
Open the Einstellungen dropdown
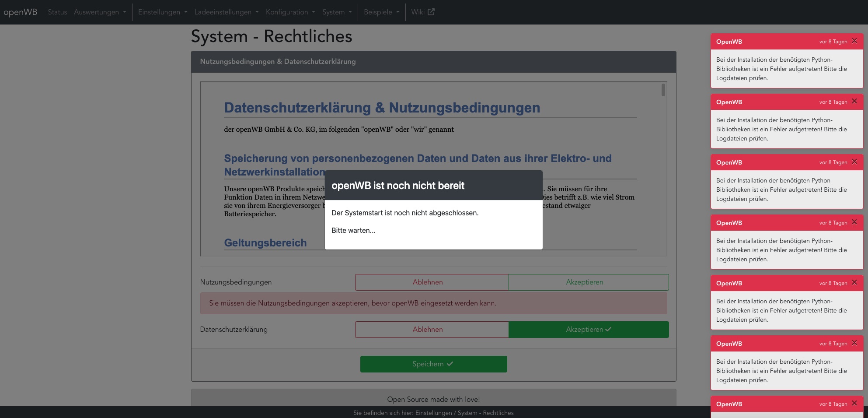tap(163, 12)
